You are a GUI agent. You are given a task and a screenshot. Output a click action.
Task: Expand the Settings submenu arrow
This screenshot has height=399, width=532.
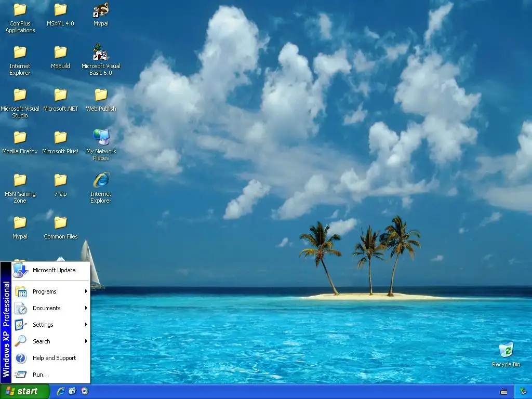pos(86,325)
